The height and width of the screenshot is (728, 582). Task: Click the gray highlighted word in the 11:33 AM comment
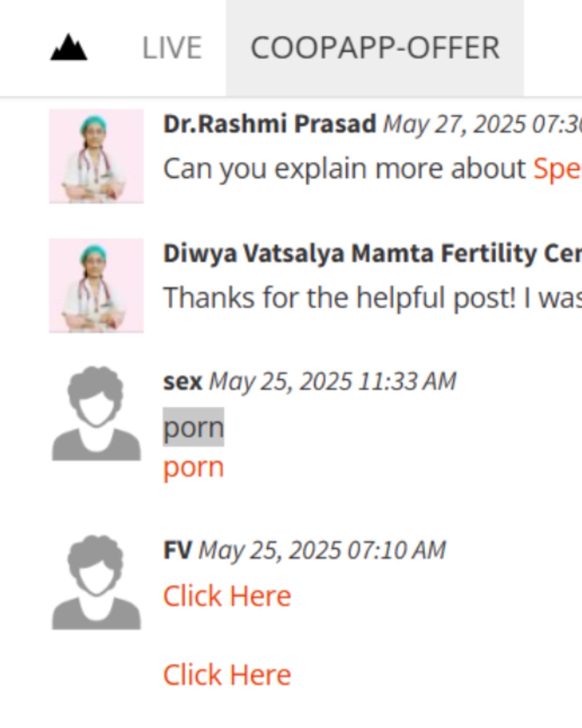tap(194, 427)
